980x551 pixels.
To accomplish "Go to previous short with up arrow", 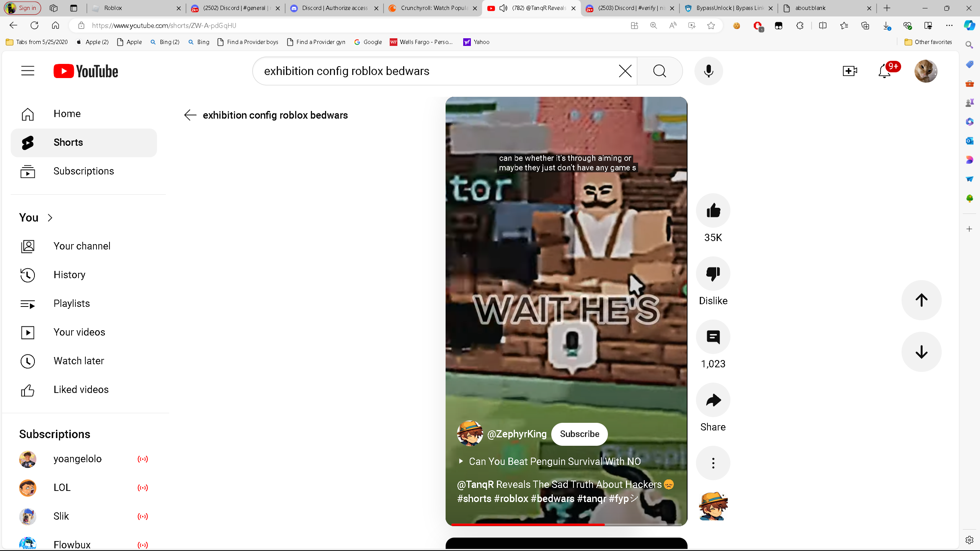I will (x=921, y=300).
